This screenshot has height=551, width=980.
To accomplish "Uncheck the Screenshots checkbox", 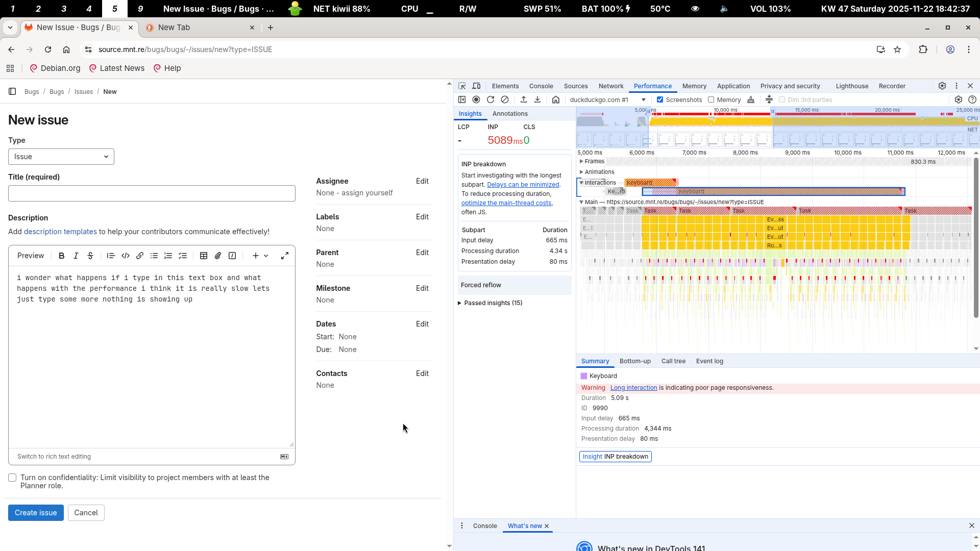I will tap(660, 100).
